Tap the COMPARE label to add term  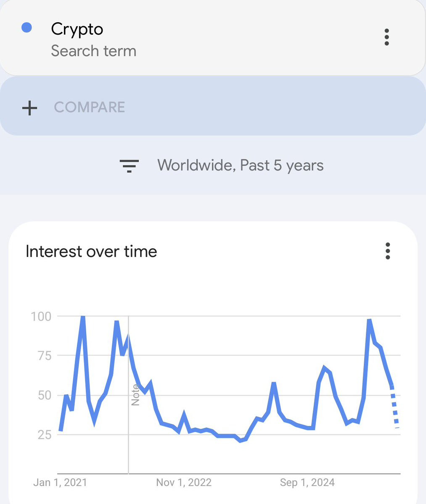89,107
